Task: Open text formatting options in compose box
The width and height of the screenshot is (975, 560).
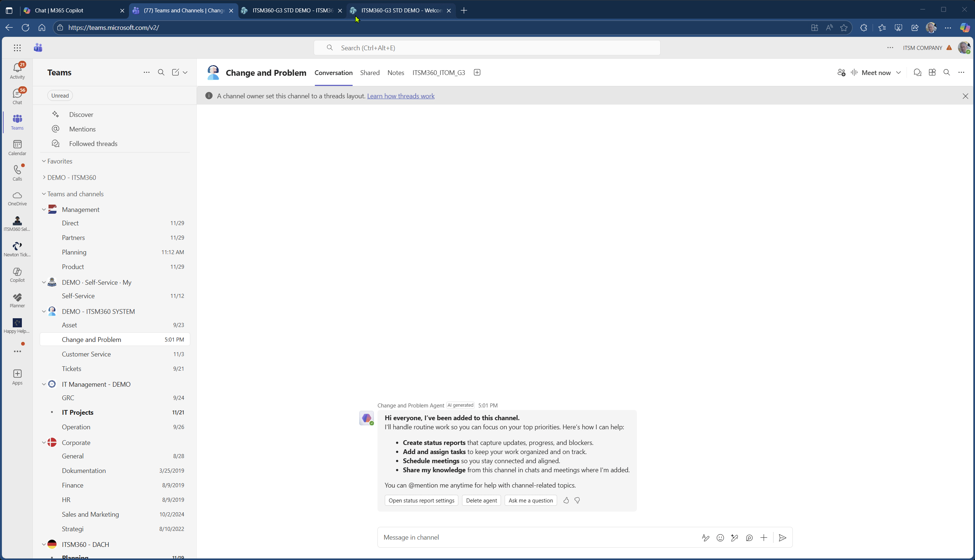Action: (705, 537)
